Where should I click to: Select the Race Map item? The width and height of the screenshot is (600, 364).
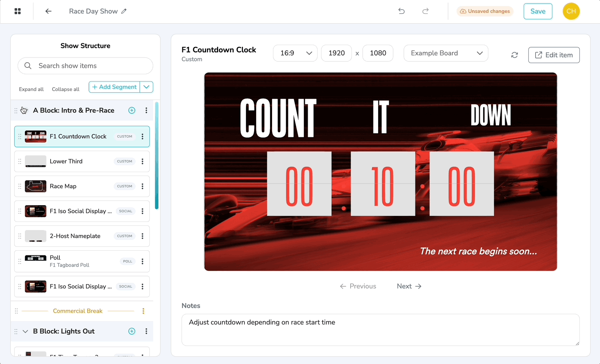pyautogui.click(x=82, y=186)
